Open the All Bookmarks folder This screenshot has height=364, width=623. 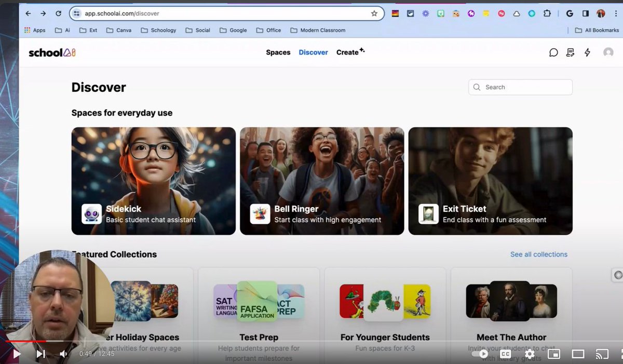597,30
